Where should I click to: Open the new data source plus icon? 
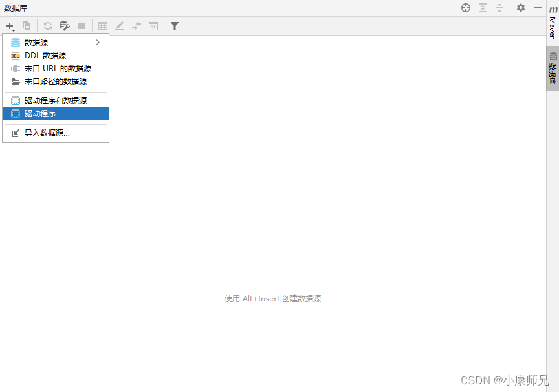[x=10, y=26]
